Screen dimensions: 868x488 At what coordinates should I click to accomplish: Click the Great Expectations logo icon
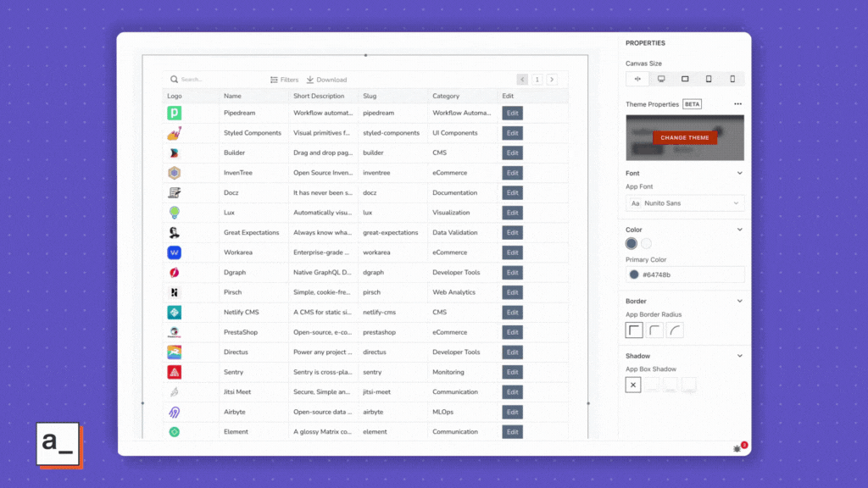[175, 232]
